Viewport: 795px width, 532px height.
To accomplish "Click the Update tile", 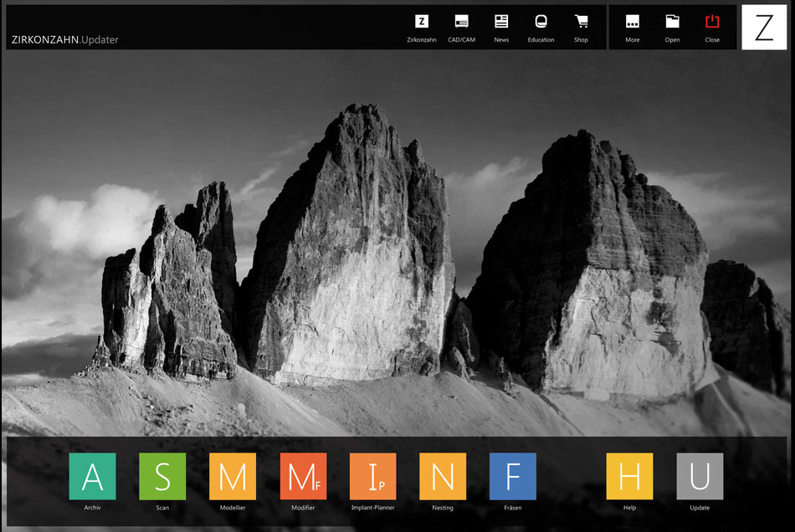I will [x=700, y=476].
